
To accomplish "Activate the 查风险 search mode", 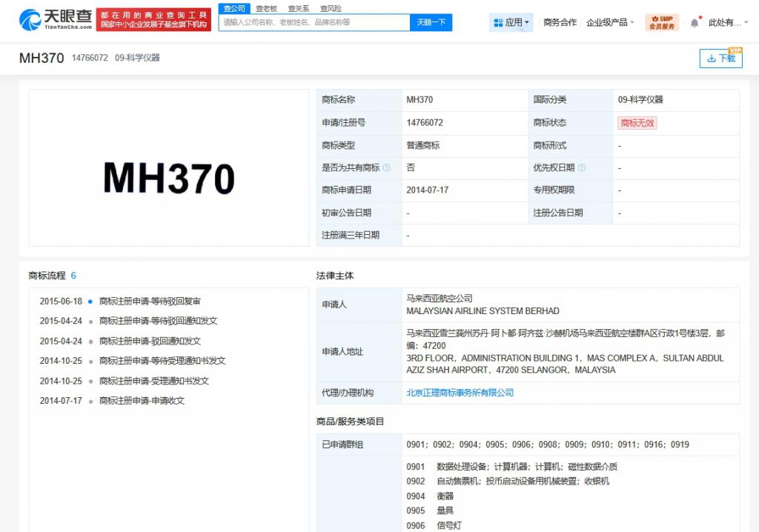I will coord(331,8).
